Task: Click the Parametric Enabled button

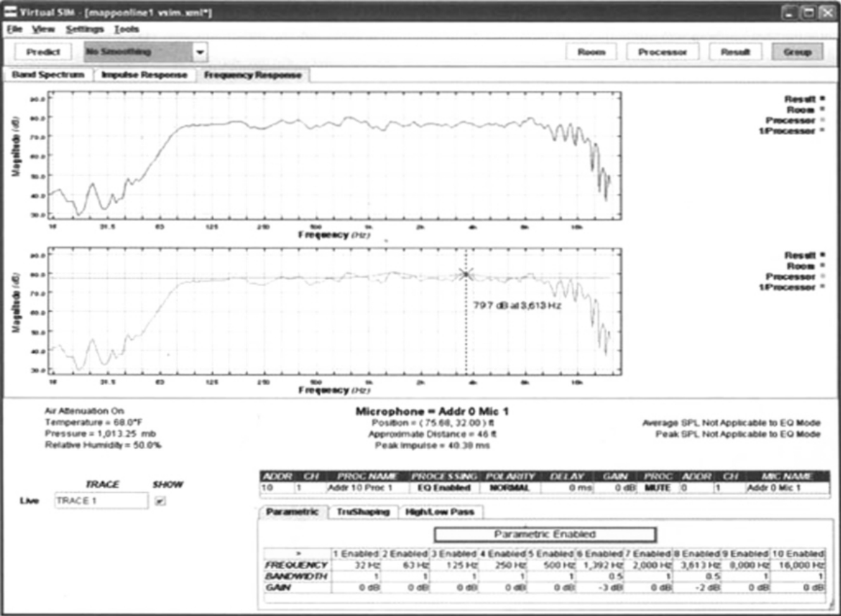Action: [544, 534]
